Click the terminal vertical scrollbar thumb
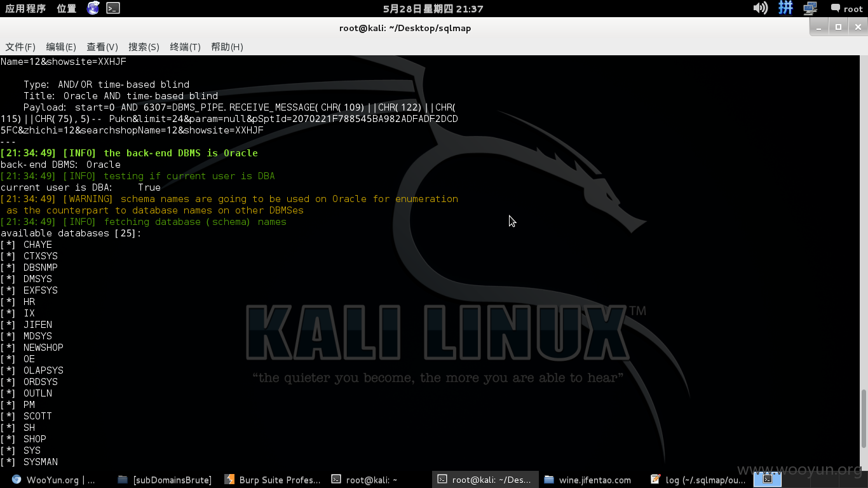Image resolution: width=868 pixels, height=488 pixels. (863, 419)
